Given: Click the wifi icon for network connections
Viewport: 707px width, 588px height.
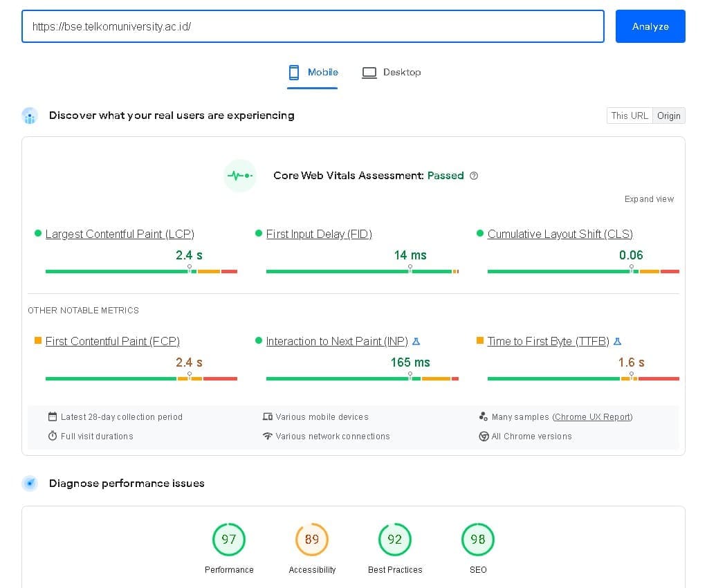Looking at the screenshot, I should (268, 436).
